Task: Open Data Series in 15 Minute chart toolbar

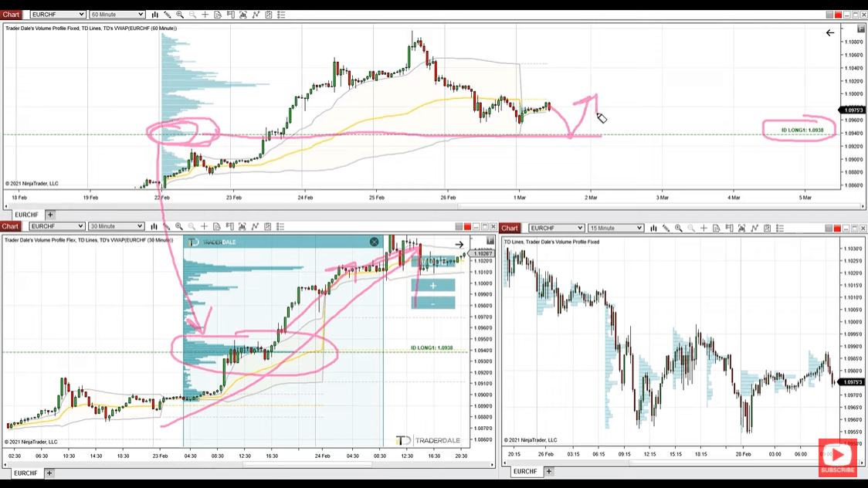Action: tap(742, 228)
